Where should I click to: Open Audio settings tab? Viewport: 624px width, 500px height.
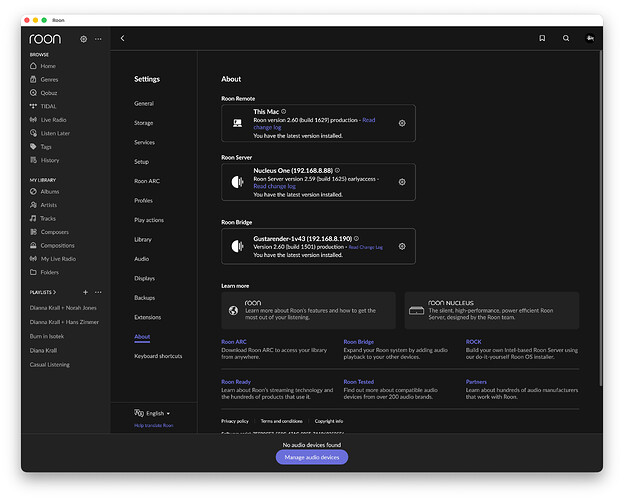coord(142,259)
